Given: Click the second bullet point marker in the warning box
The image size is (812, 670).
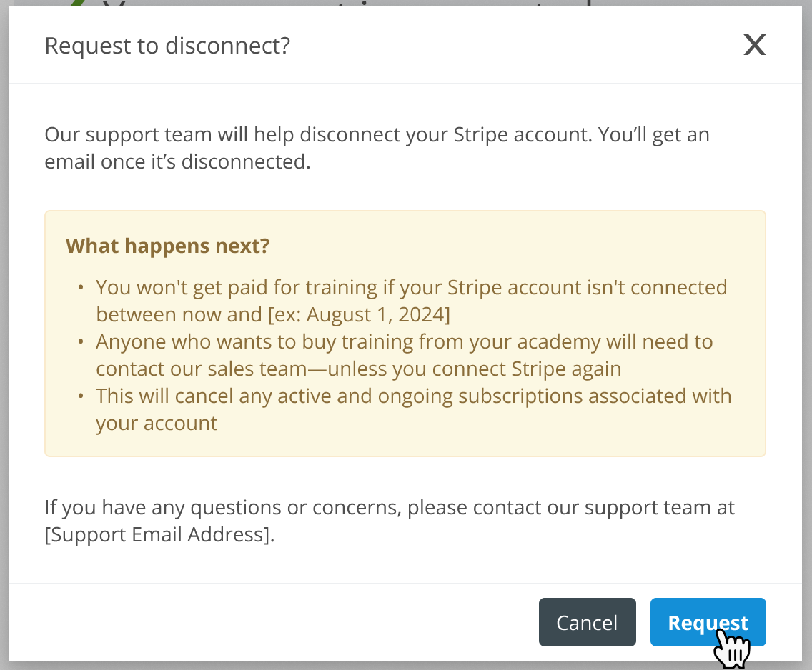Looking at the screenshot, I should (81, 342).
